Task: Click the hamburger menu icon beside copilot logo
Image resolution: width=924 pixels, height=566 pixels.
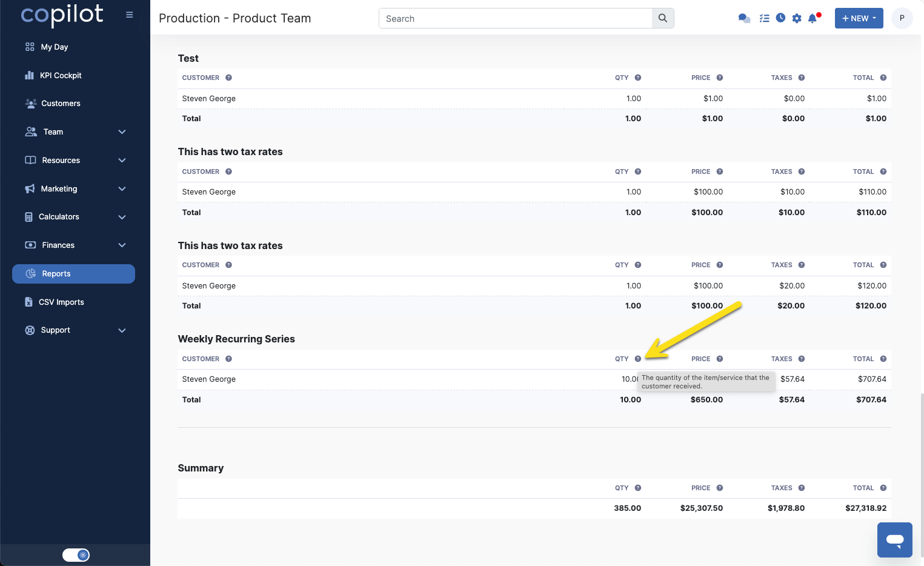Action: (129, 15)
